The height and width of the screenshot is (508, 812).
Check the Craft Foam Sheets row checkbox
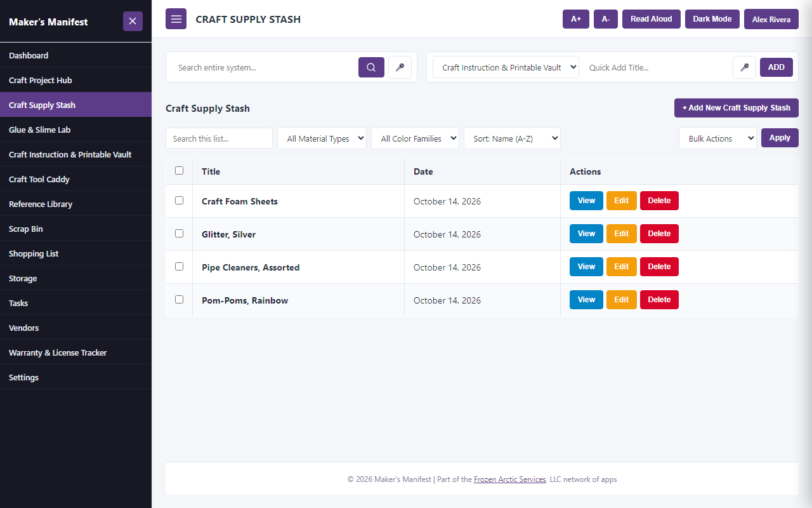179,200
